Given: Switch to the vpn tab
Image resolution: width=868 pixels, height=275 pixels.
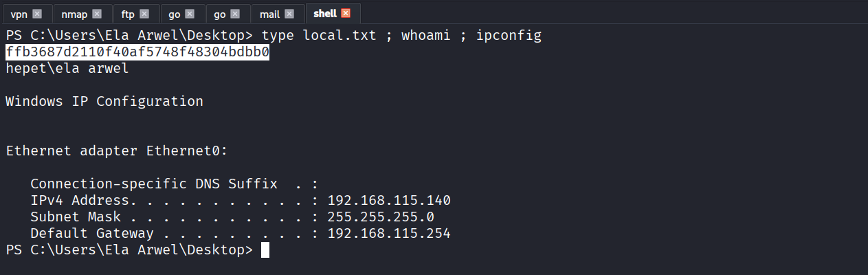Looking at the screenshot, I should click(x=19, y=14).
